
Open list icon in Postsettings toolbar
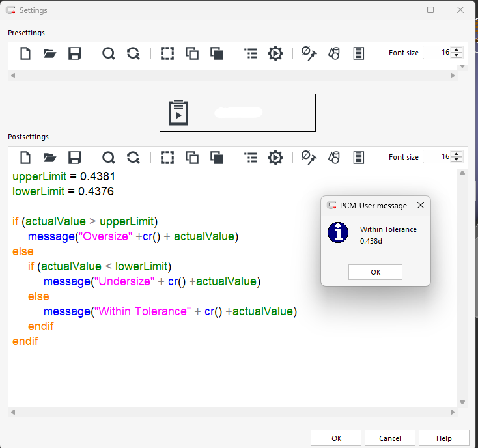pos(251,157)
